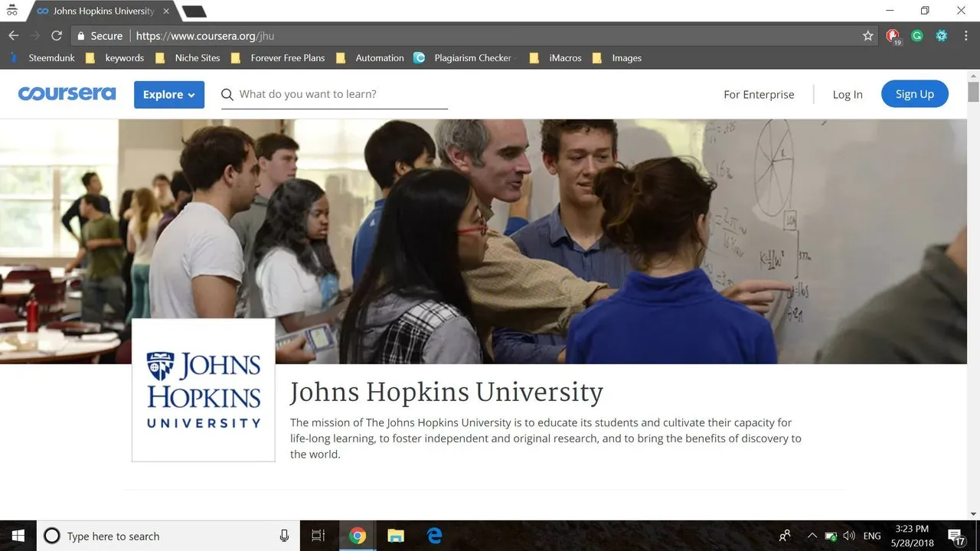Screen dimensions: 980x551
Task: Click the Secure padlock icon
Action: [x=80, y=36]
